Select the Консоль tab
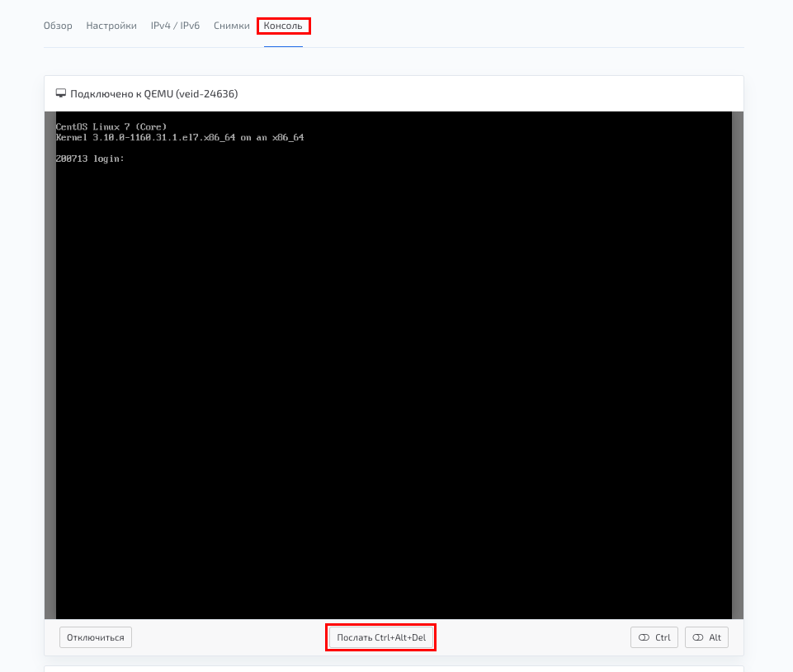Viewport: 793px width, 672px height. [283, 26]
